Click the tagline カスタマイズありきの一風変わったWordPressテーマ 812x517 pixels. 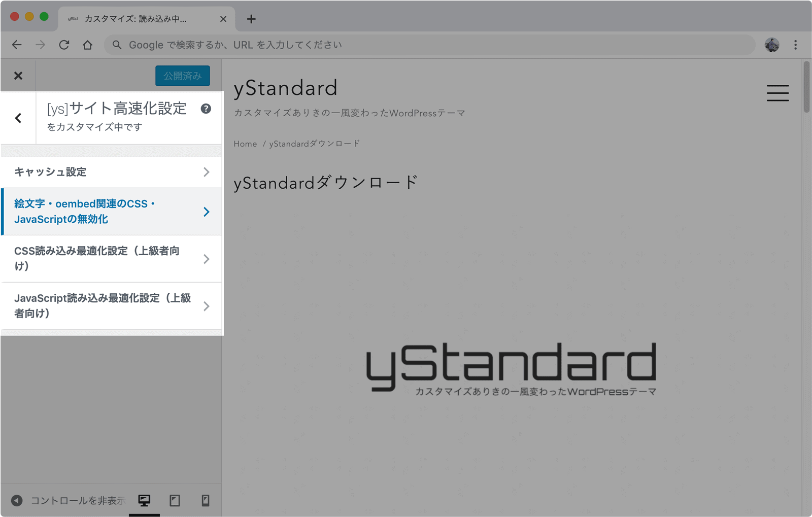tap(350, 113)
